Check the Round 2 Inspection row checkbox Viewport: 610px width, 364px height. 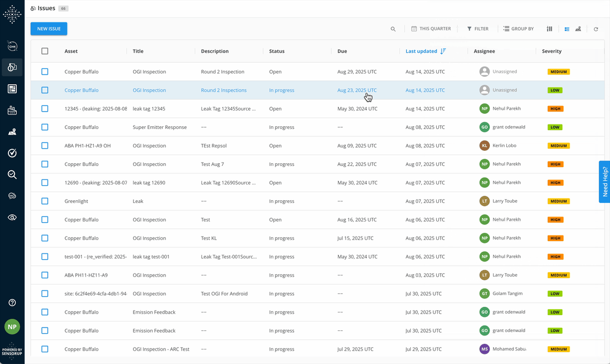45,72
